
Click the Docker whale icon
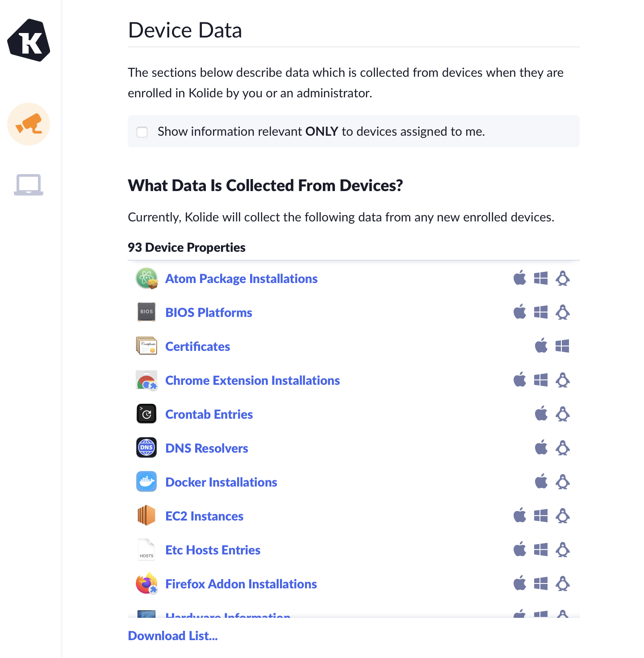(x=146, y=482)
